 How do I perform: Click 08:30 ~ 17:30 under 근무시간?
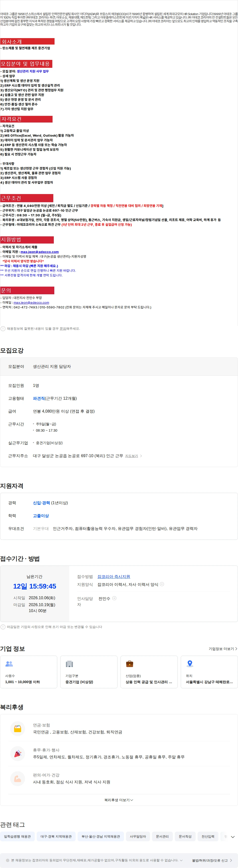pos(47,430)
